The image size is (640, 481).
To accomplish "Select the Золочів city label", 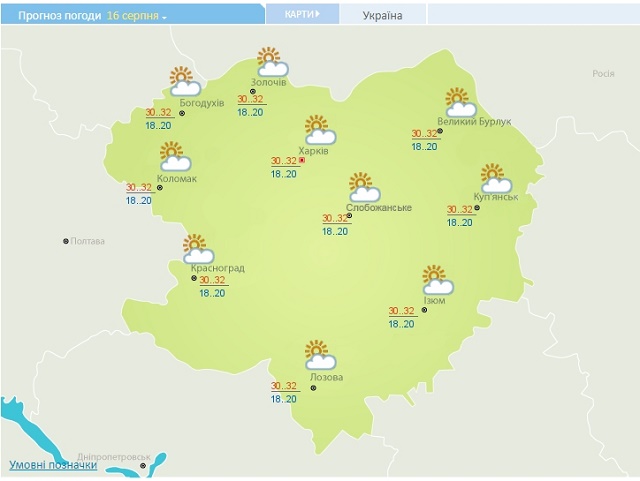I will 269,82.
